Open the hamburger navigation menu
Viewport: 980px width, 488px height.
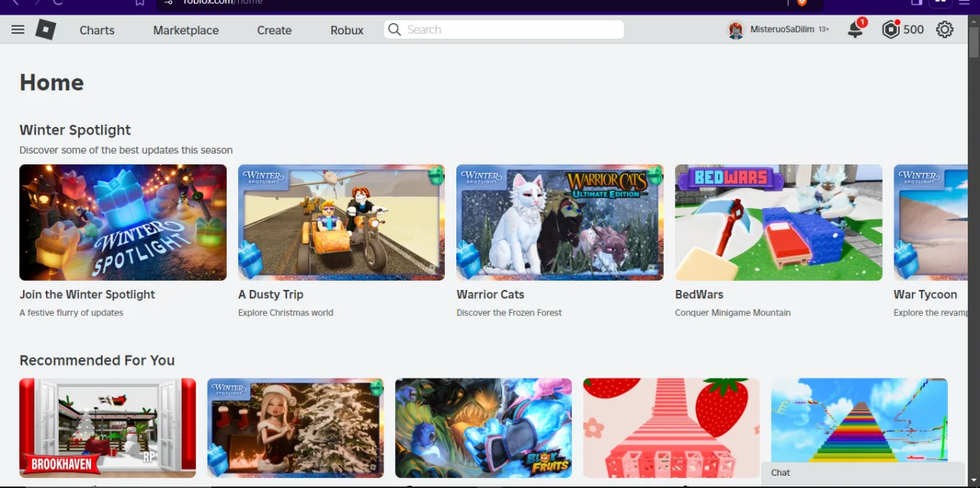tap(18, 30)
